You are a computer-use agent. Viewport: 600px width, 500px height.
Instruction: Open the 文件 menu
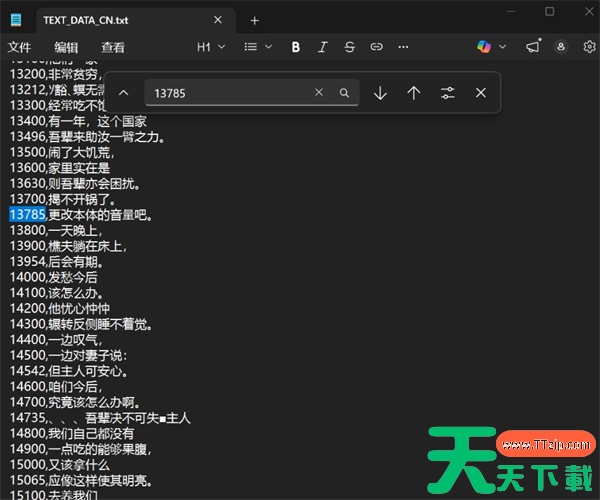coord(20,47)
